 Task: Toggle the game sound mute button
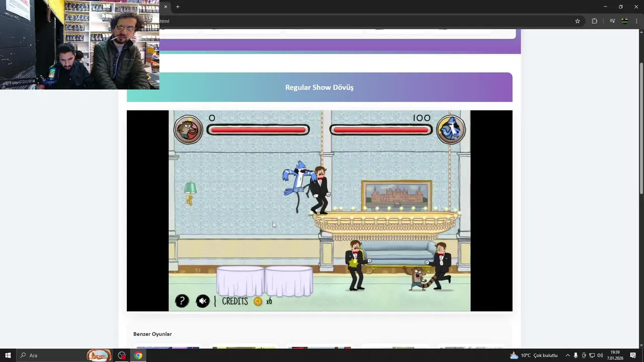[203, 301]
